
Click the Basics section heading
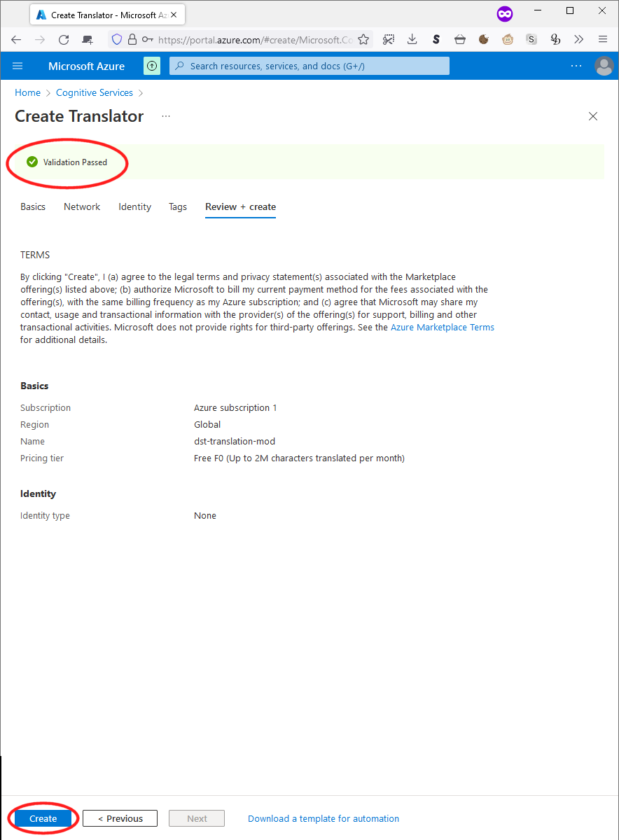coord(34,386)
